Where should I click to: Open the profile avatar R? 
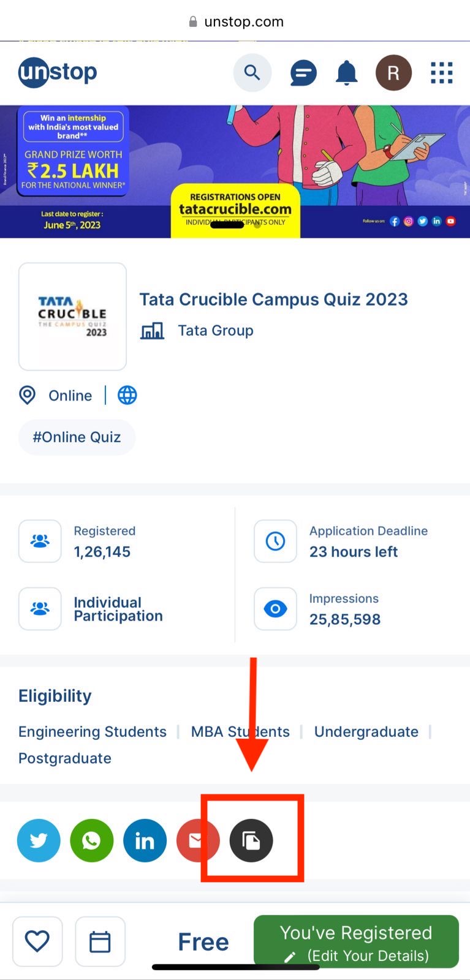coord(393,73)
